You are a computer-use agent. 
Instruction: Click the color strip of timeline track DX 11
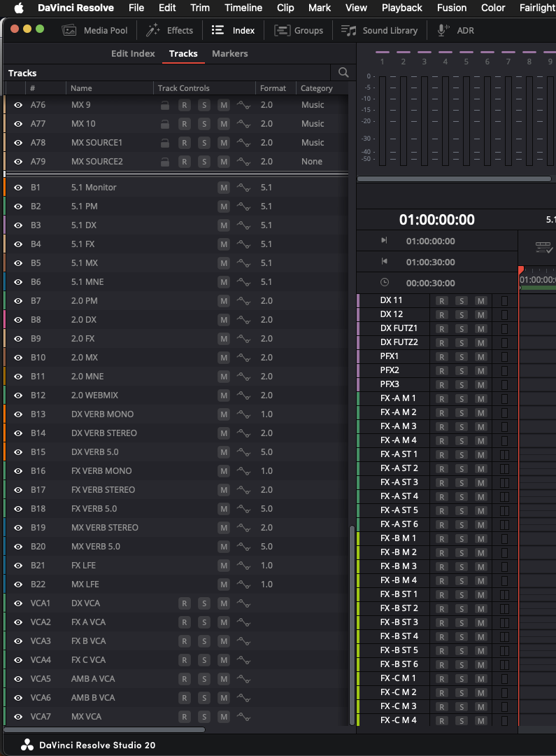click(358, 301)
